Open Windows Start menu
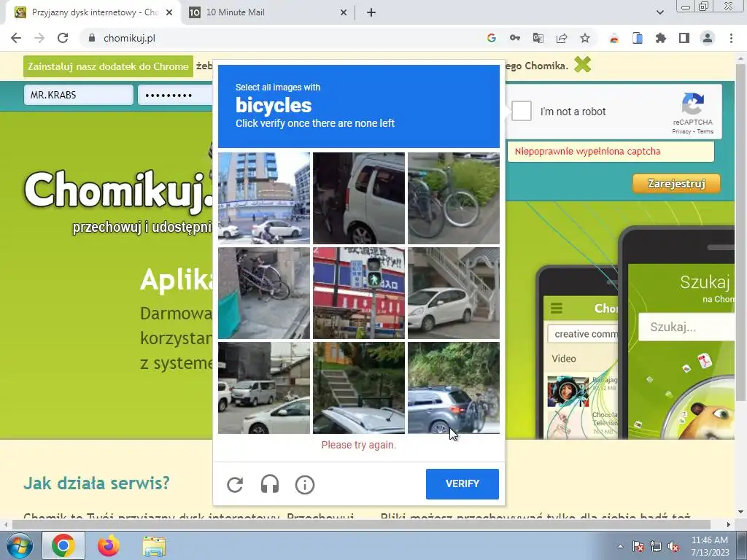The image size is (747, 560). click(20, 545)
